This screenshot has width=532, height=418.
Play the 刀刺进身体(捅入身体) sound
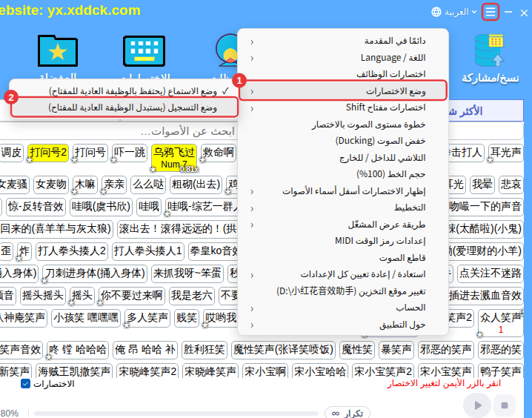(95, 273)
